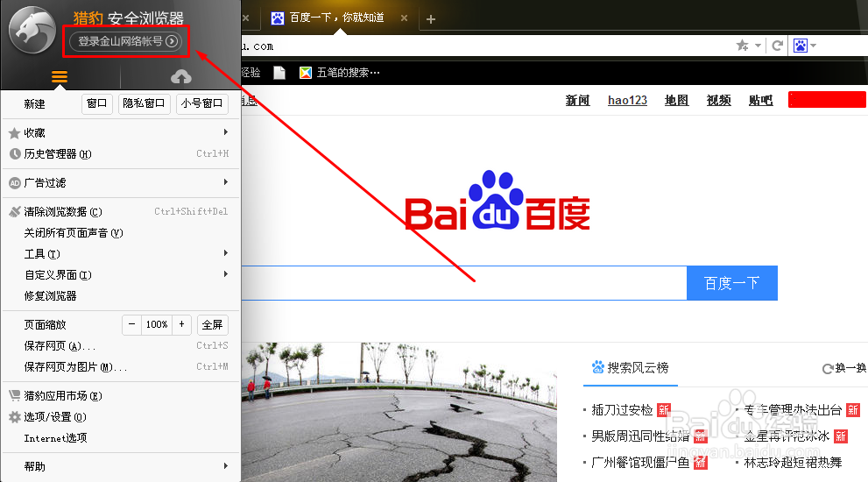
Task: Click the broom icon beside 清除浏览数据
Action: [15, 211]
